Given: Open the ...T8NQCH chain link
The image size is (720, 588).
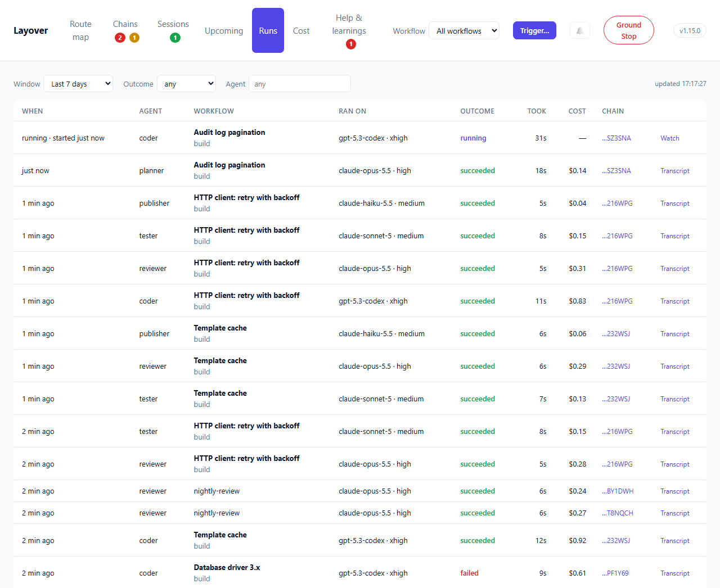Looking at the screenshot, I should [x=618, y=513].
